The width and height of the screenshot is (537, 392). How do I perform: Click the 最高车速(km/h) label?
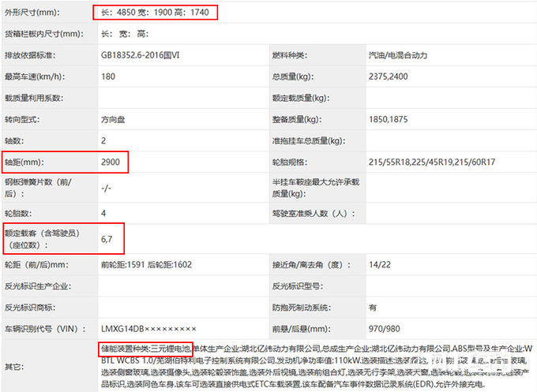pos(35,77)
